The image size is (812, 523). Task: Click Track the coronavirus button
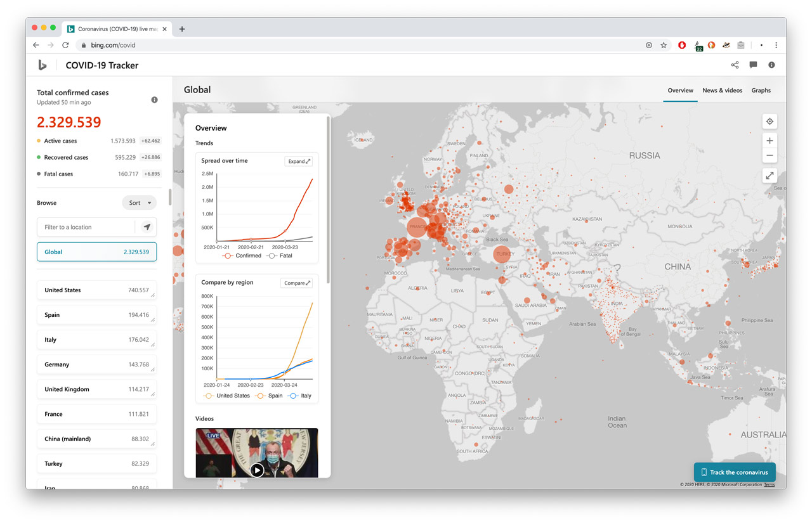click(734, 472)
